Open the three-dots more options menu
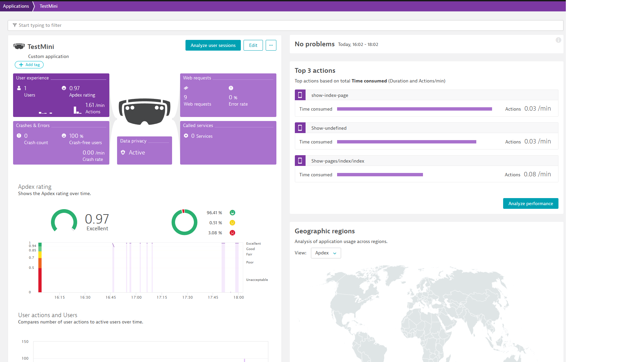This screenshot has width=644, height=362. 271,45
